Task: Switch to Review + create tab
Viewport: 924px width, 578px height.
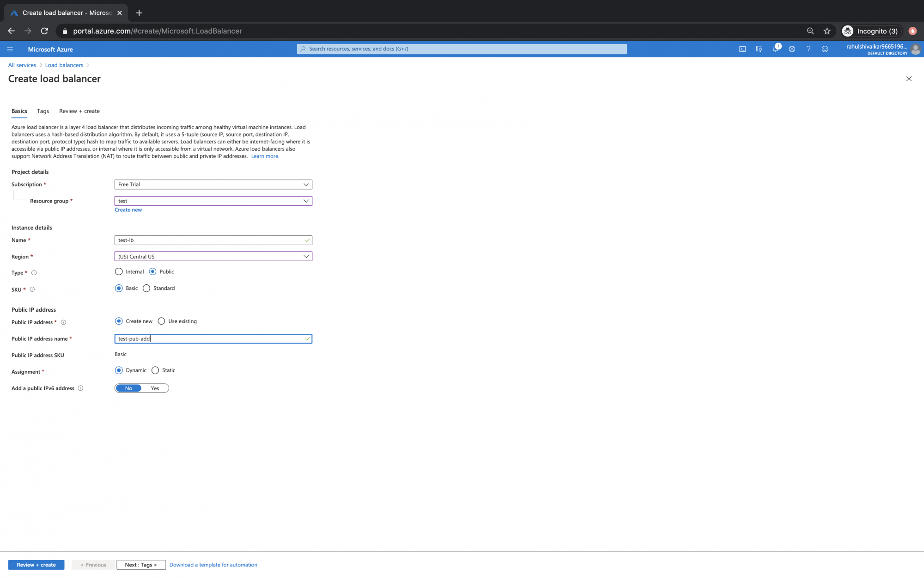Action: coord(79,111)
